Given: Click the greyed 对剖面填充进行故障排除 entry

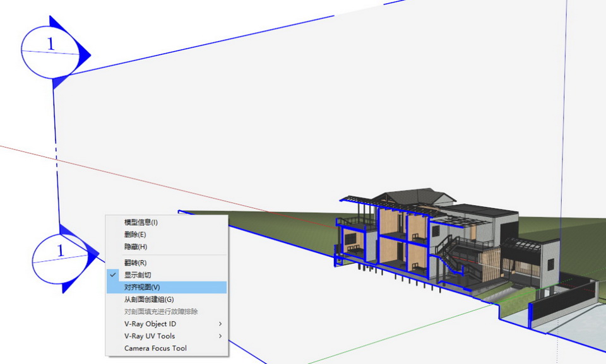Looking at the screenshot, I should tap(161, 312).
